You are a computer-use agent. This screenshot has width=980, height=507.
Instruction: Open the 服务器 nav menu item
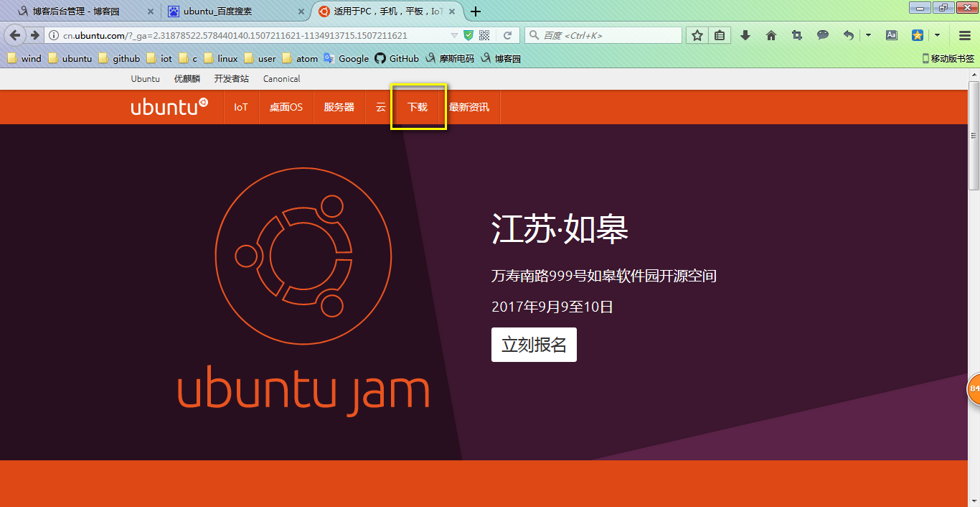(339, 107)
